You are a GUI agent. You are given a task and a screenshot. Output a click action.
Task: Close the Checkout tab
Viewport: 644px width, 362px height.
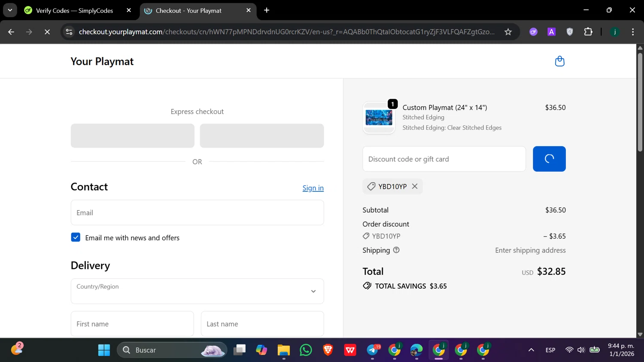(x=249, y=10)
